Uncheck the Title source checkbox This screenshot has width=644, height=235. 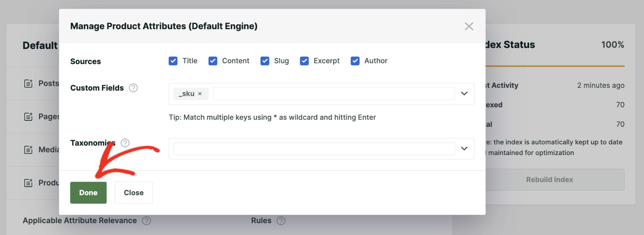(173, 61)
